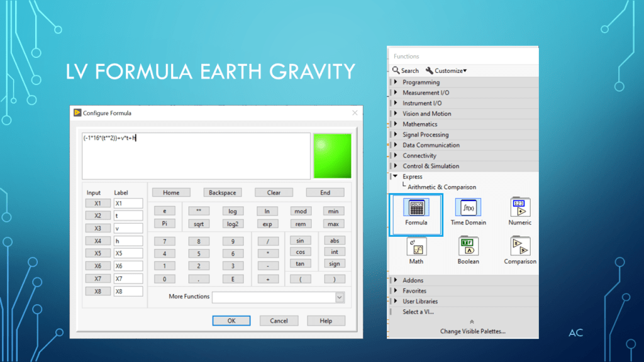Viewport: 644px width, 362px height.
Task: Expand the Mathematics category
Action: click(x=396, y=124)
